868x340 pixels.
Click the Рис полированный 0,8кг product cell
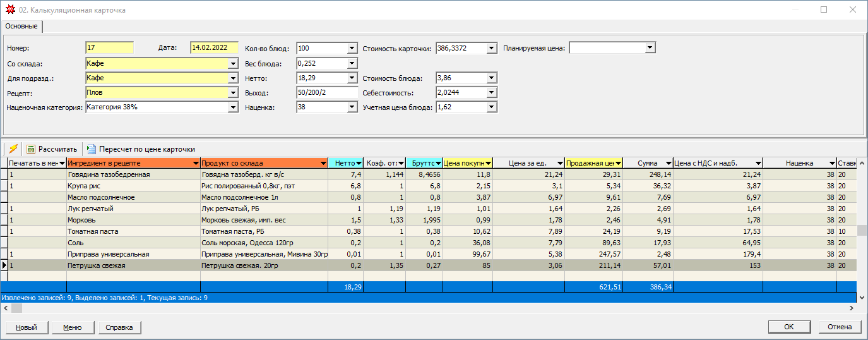tap(264, 186)
